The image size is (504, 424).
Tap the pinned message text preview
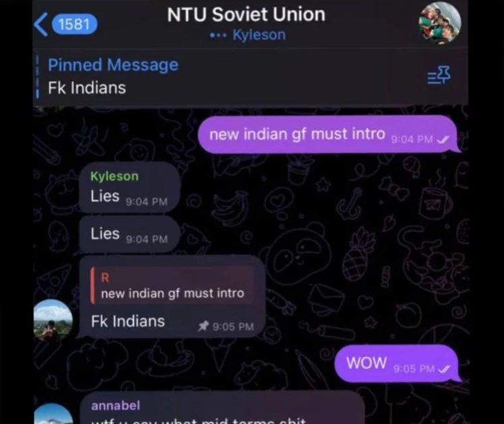pyautogui.click(x=87, y=88)
